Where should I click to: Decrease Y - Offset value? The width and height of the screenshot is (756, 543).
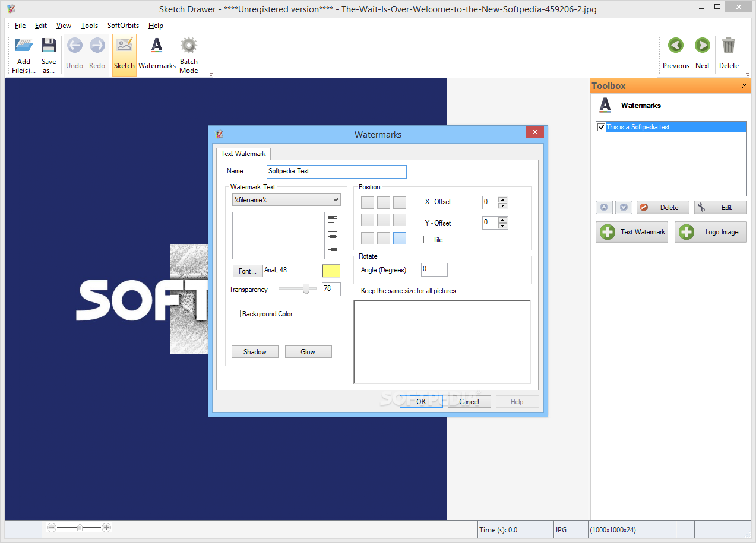[503, 226]
